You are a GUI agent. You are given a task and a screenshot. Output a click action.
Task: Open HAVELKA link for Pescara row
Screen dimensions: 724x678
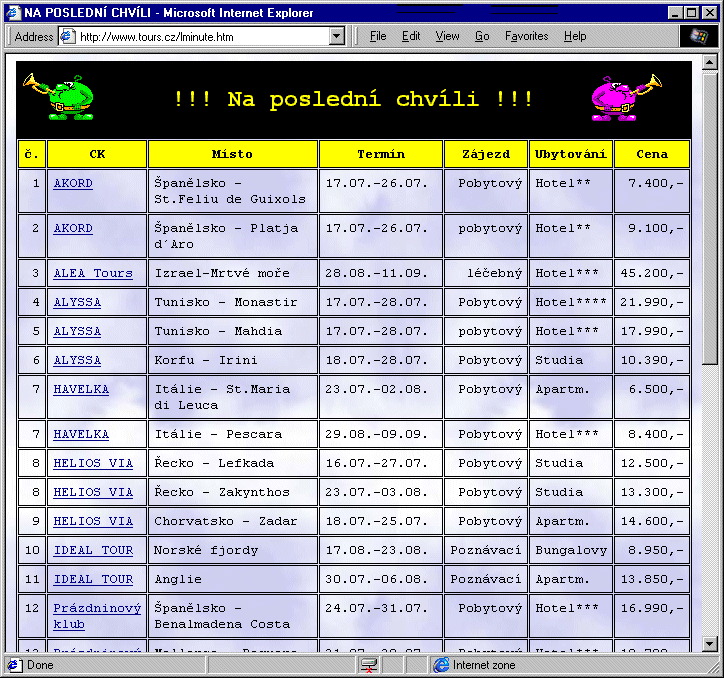pos(81,434)
